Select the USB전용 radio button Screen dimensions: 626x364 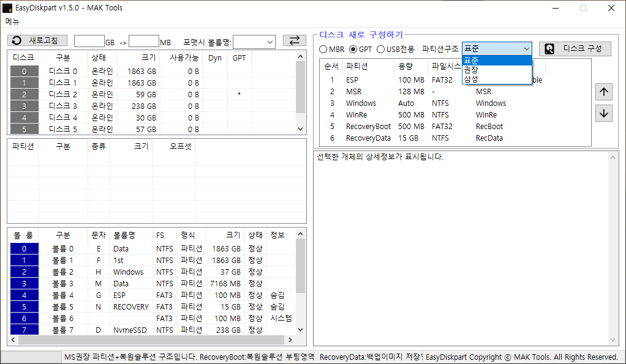coord(395,49)
